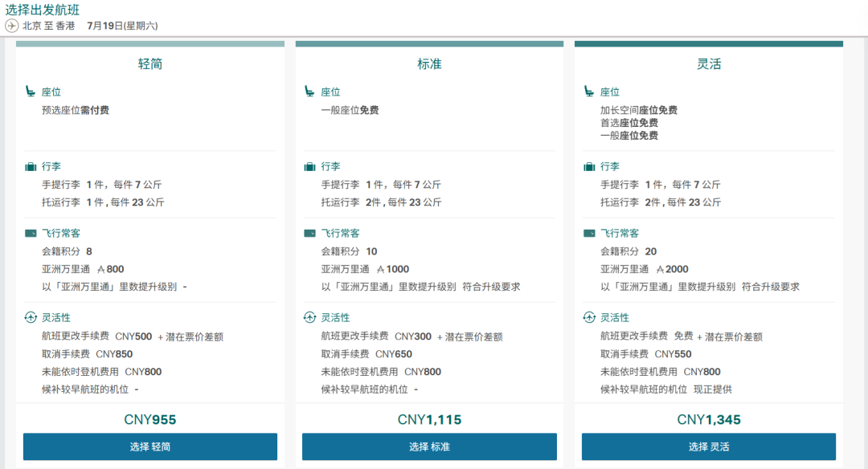This screenshot has width=868, height=469.
Task: Click the luggage icon under 灵活
Action: coord(588,166)
